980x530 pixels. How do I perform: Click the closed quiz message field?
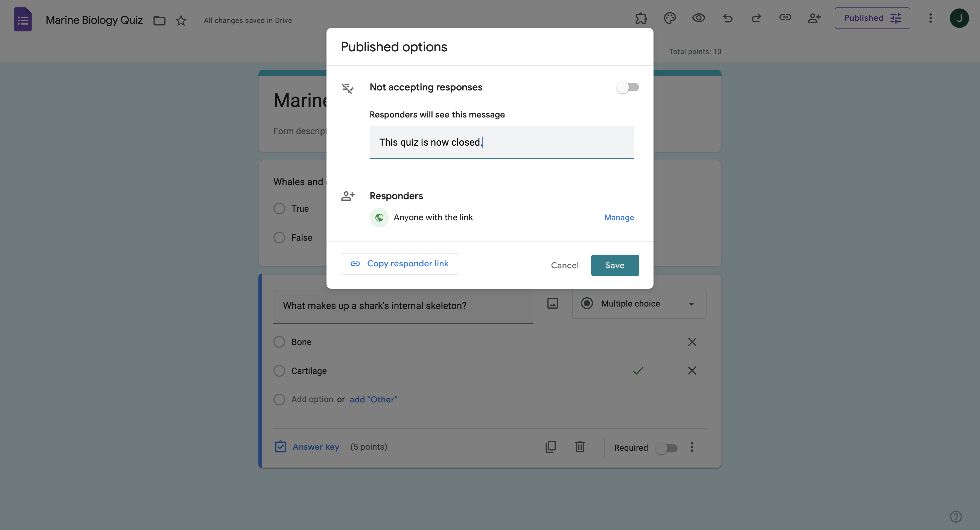tap(501, 142)
